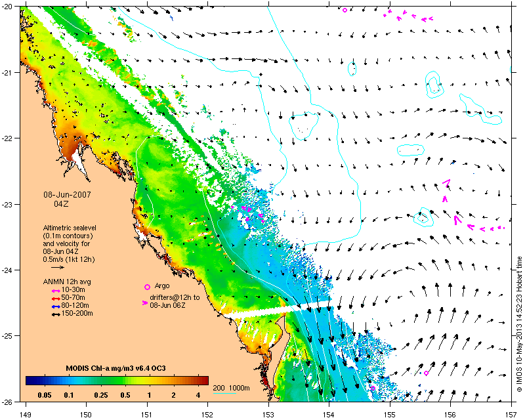
Task: Click the blue 80-120m arrow icon
Action: [56, 306]
